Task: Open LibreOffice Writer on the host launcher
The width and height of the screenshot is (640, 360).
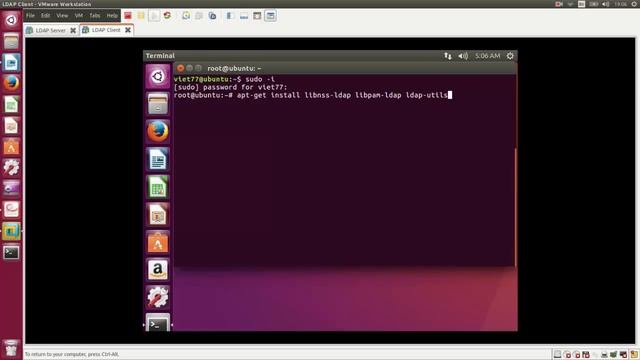Action: click(11, 62)
